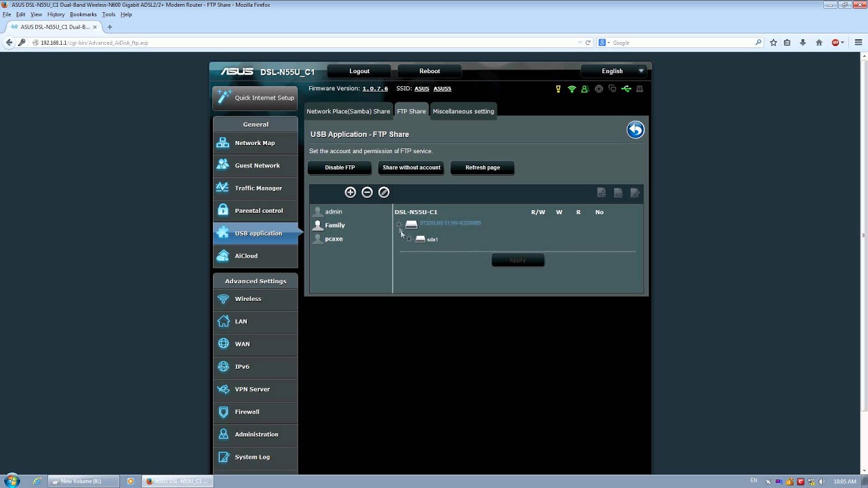The image size is (868, 488).
Task: Click the add folder icon
Action: pyautogui.click(x=601, y=193)
